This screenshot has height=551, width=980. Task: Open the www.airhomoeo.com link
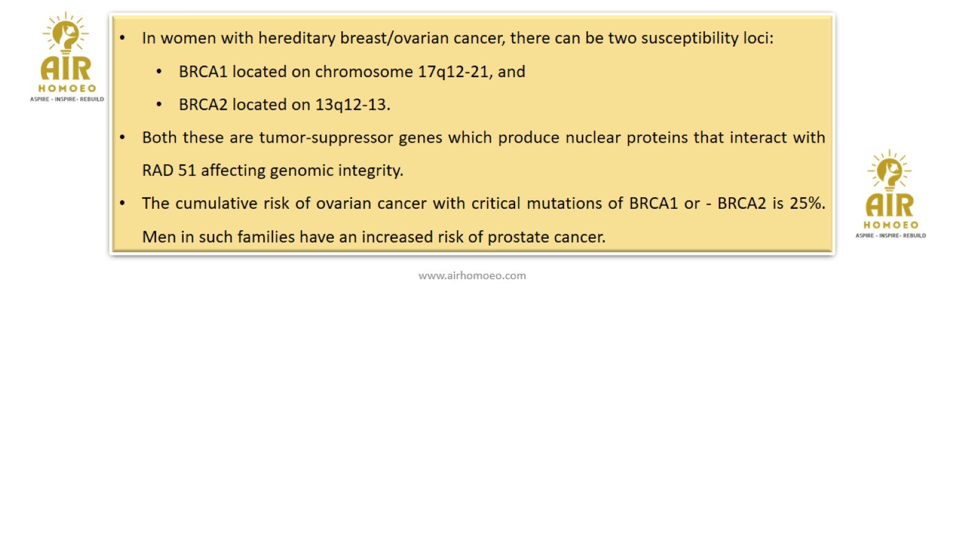(472, 275)
